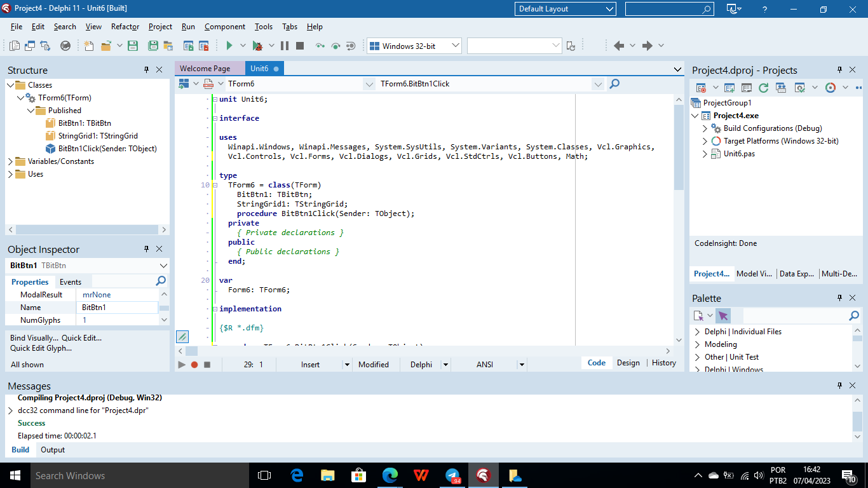Click the Quick Edit... link
The width and height of the screenshot is (868, 488).
click(x=81, y=338)
